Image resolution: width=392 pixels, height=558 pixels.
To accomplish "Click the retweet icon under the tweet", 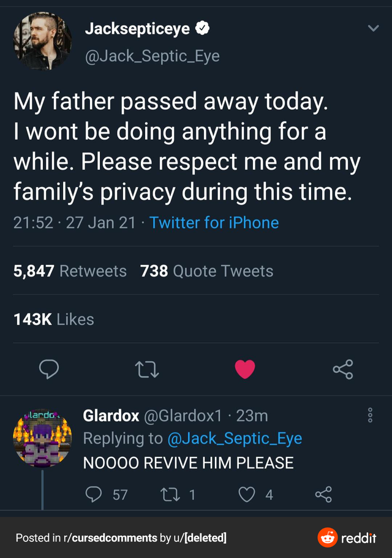I will [147, 369].
